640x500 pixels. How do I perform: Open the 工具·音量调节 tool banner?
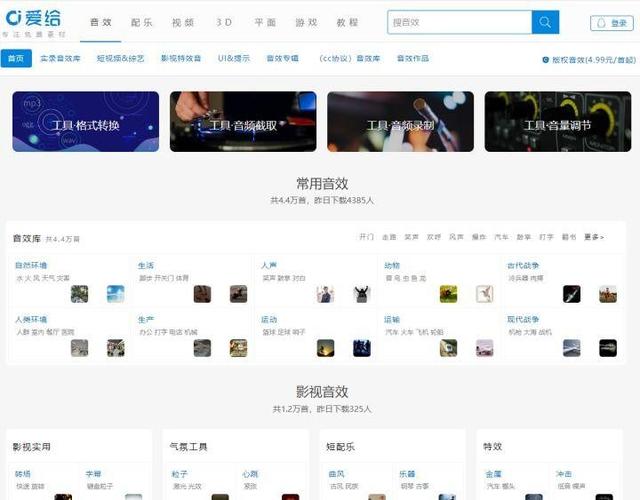(x=557, y=122)
